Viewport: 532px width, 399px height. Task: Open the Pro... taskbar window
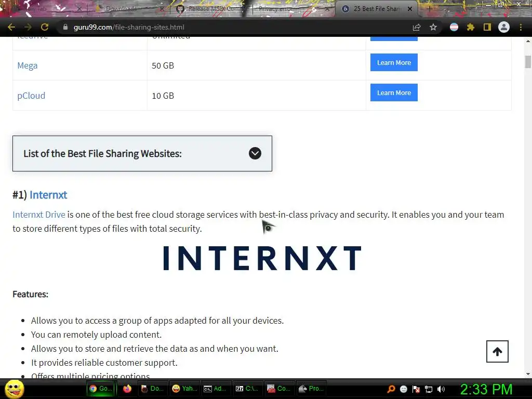coord(311,389)
